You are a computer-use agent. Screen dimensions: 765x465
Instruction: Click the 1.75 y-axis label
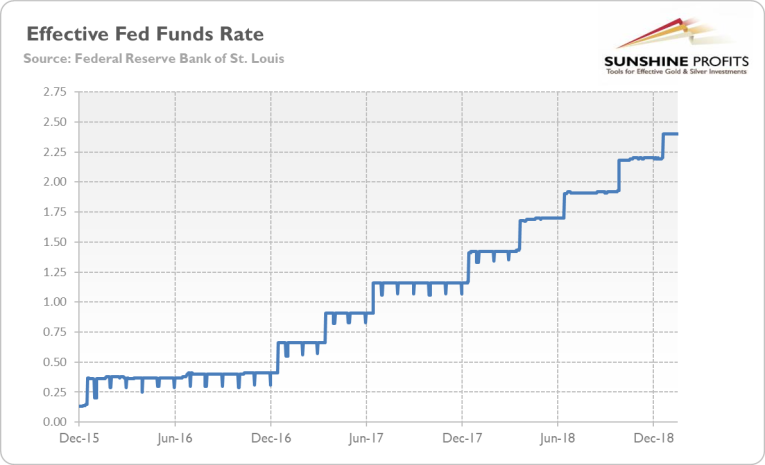tap(54, 212)
